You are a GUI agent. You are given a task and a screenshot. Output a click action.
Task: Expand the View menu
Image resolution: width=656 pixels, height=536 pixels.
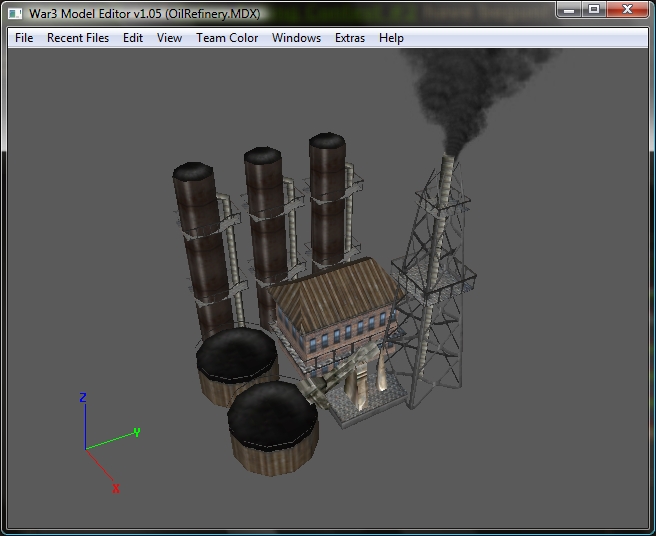[x=169, y=38]
